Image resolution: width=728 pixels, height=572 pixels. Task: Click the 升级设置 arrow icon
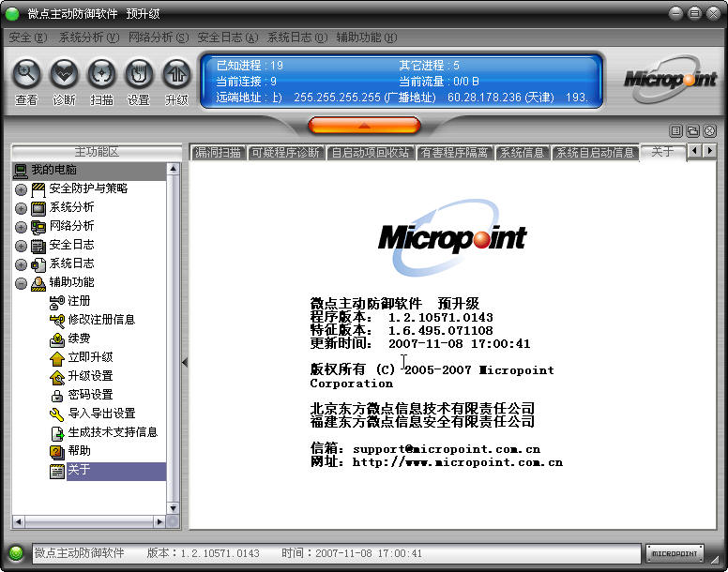point(56,377)
